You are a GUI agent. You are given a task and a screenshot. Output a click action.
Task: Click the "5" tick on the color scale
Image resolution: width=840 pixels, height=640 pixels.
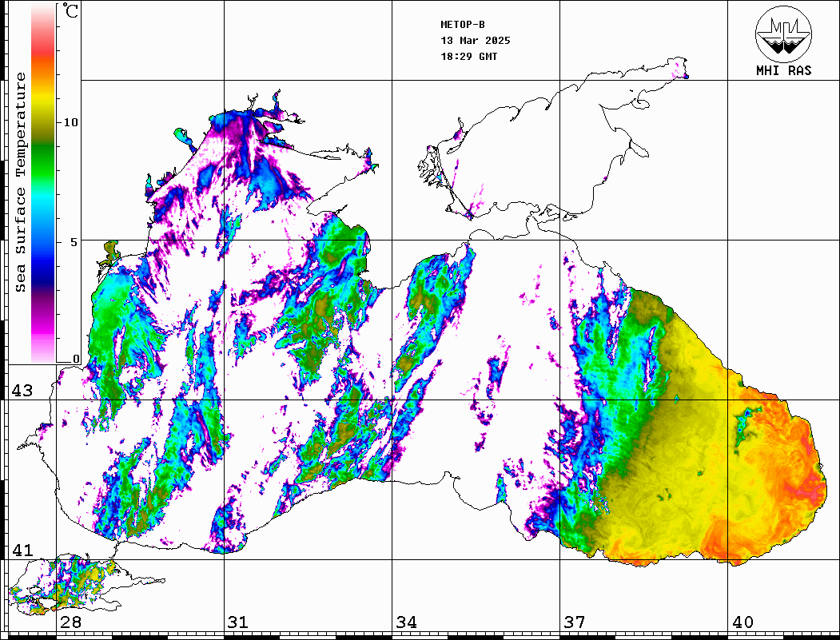[75, 242]
